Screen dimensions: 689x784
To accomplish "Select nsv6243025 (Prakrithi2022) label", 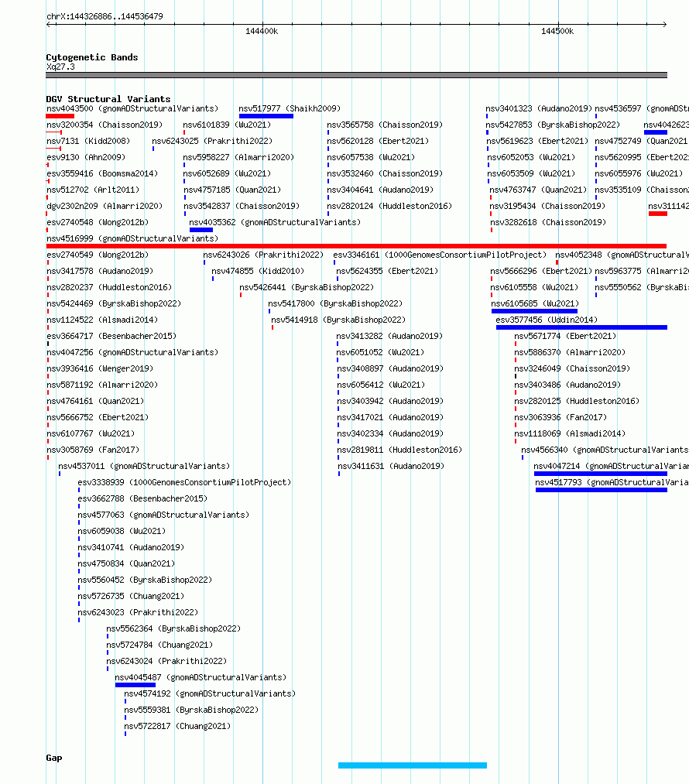I will coord(212,141).
